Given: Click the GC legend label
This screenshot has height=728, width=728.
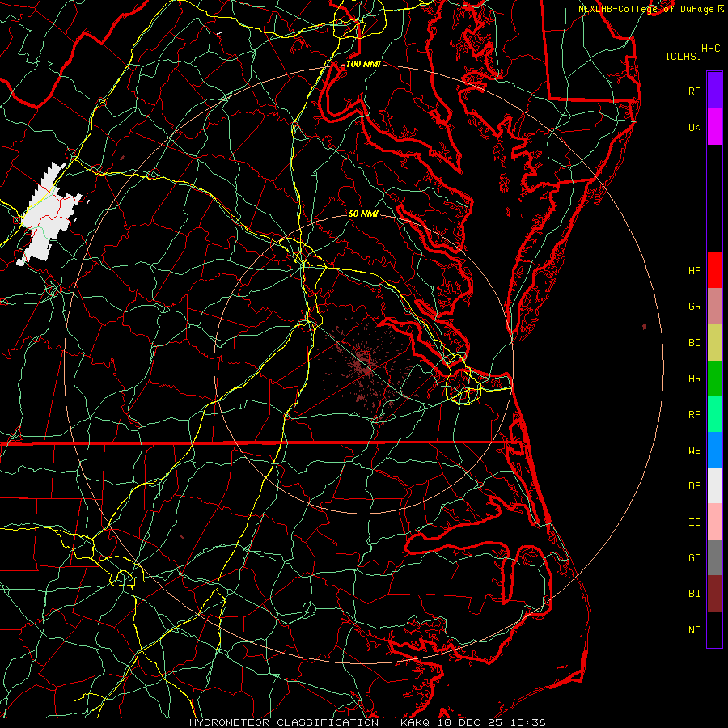Looking at the screenshot, I should tap(694, 558).
